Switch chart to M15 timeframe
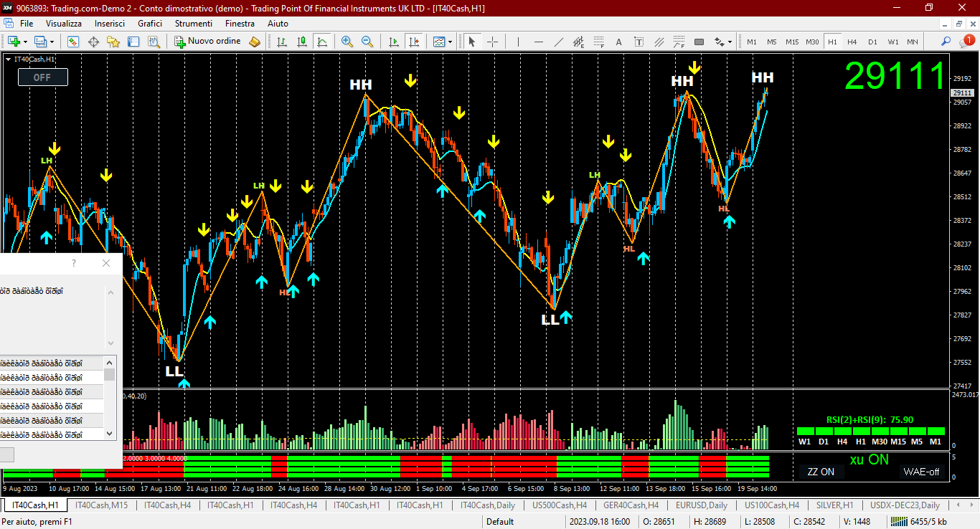The width and height of the screenshot is (980, 529). coord(792,42)
